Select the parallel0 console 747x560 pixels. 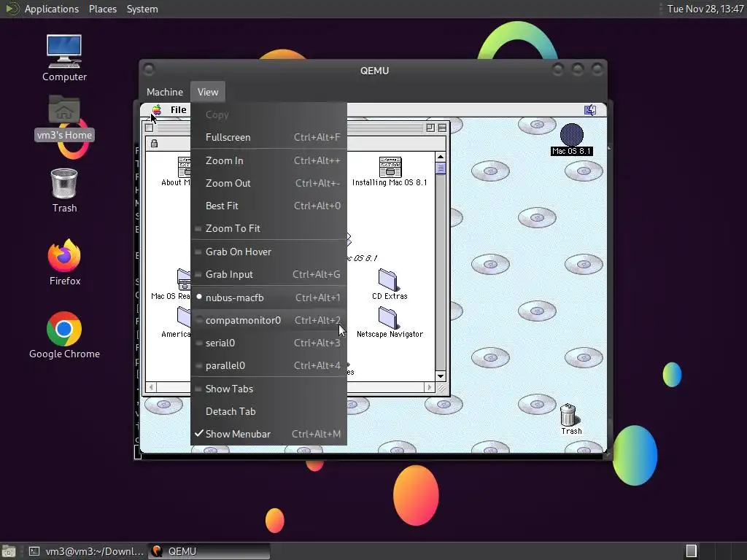(268, 366)
